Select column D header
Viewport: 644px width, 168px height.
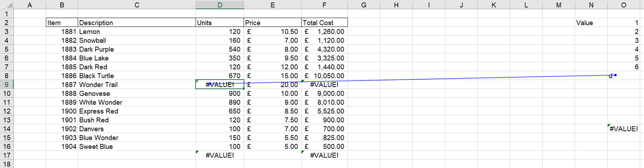[x=219, y=5]
